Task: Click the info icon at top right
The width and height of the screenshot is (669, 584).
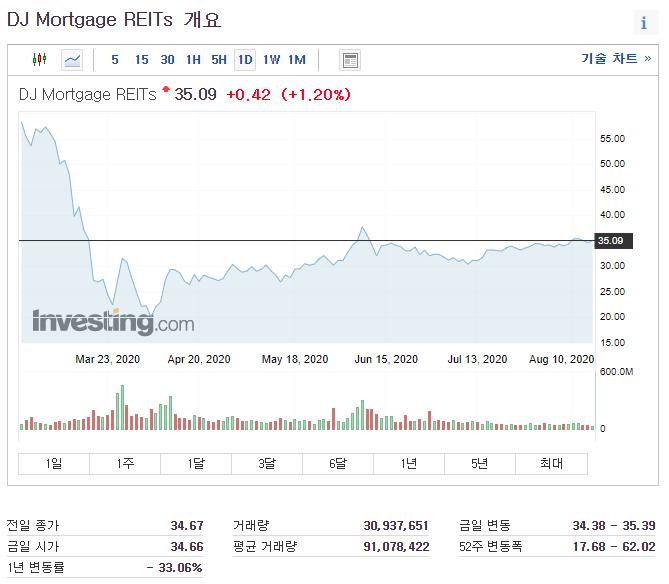Action: (x=644, y=22)
